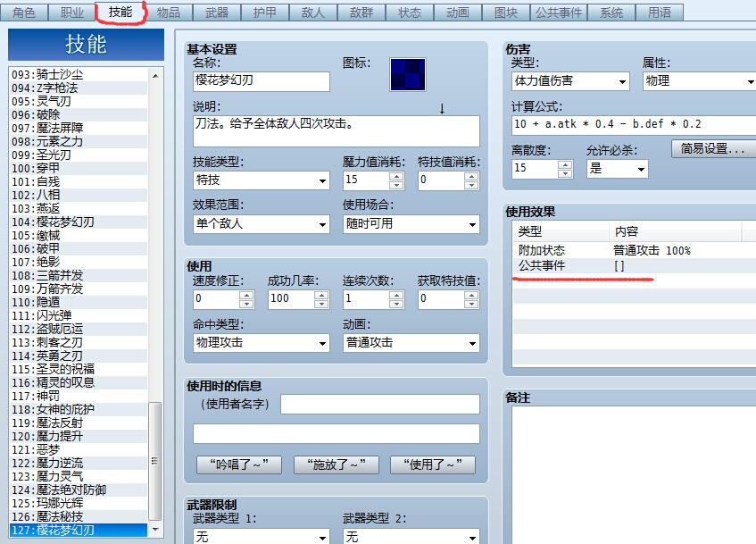Select skill 121:恶梦

click(x=79, y=449)
